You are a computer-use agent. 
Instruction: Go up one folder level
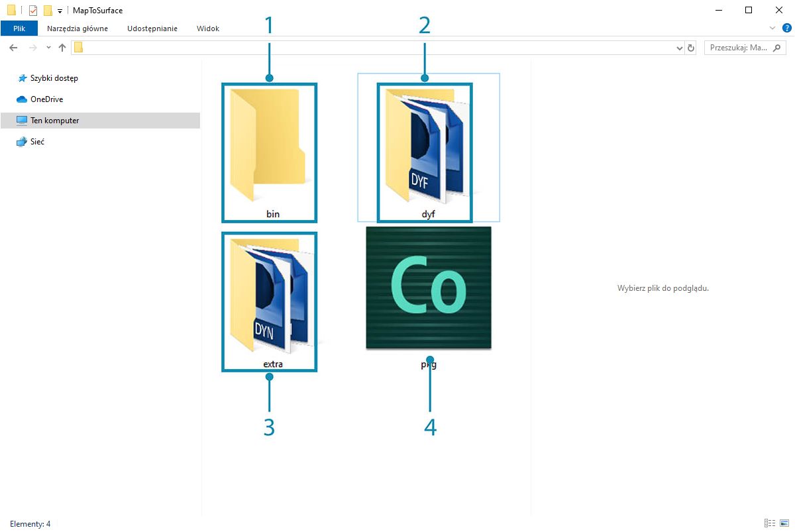coord(62,48)
